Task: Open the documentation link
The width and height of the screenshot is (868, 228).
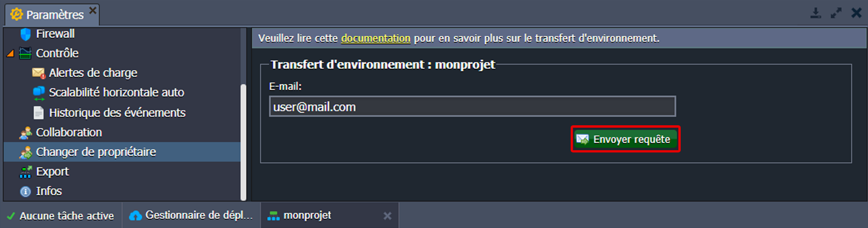Action: coord(376,38)
